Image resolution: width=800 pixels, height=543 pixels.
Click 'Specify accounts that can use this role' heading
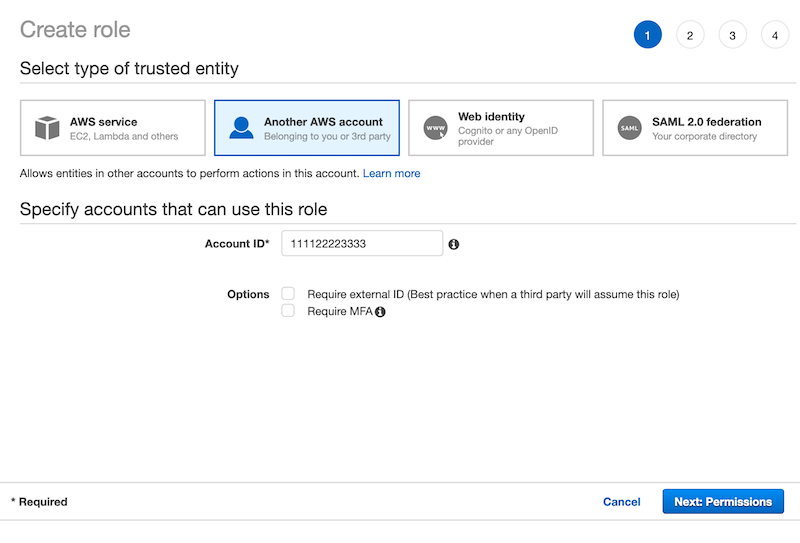(x=173, y=209)
